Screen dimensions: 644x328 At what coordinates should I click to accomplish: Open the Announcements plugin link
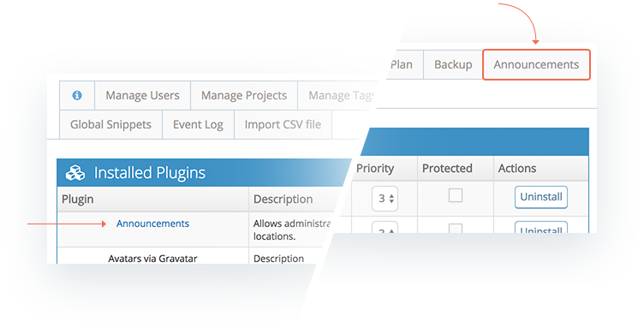point(152,224)
